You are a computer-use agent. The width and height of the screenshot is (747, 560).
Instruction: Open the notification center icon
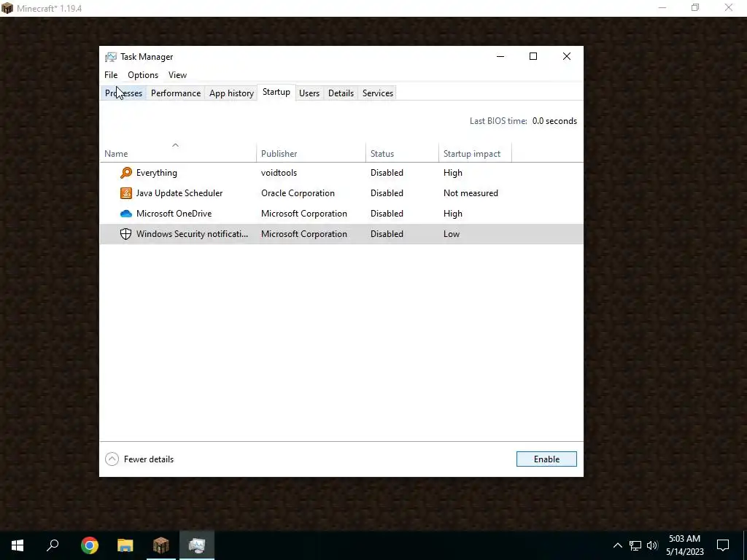pyautogui.click(x=723, y=545)
